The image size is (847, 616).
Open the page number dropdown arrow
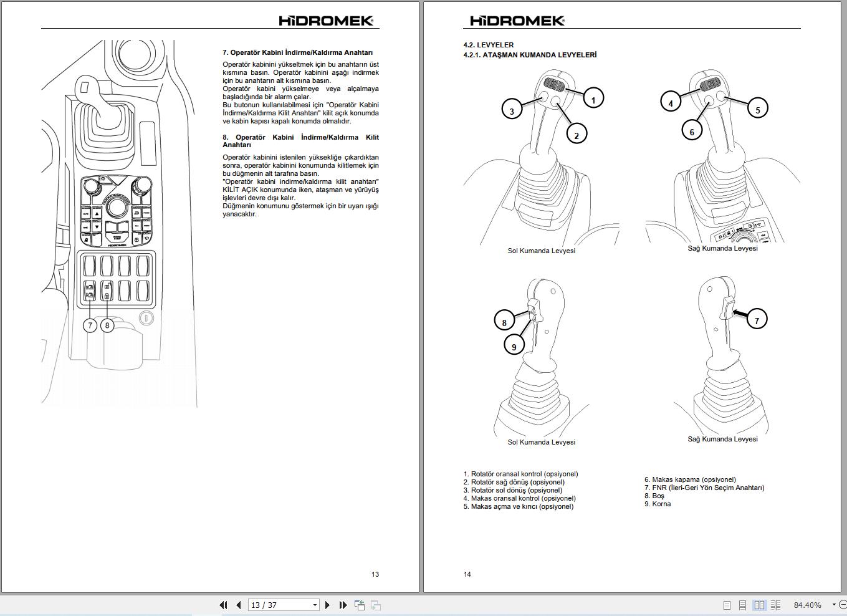point(315,605)
